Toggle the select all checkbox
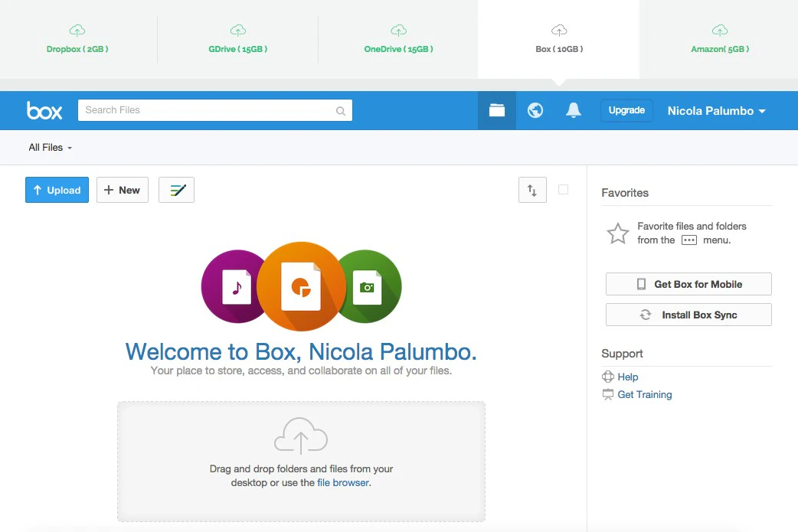The width and height of the screenshot is (798, 532). (x=564, y=189)
